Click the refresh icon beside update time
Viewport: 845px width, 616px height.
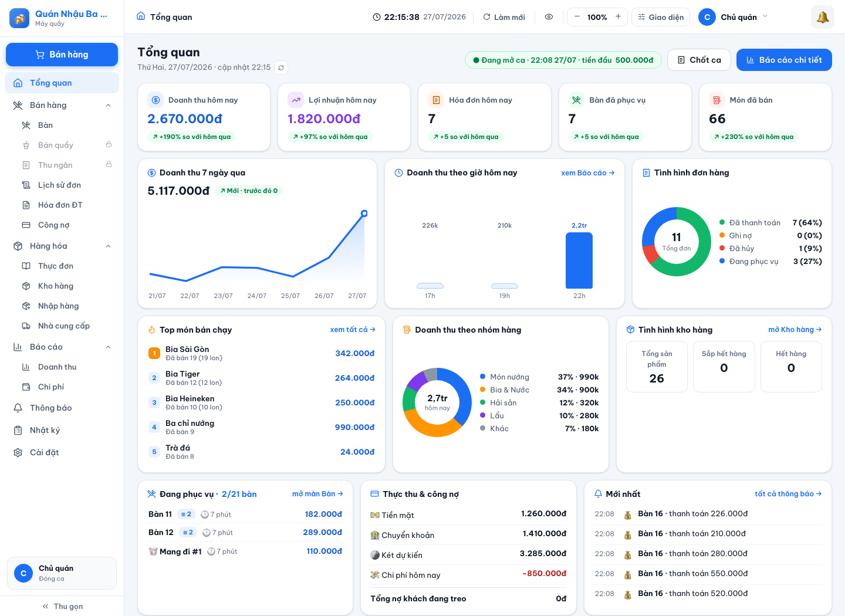[x=281, y=67]
